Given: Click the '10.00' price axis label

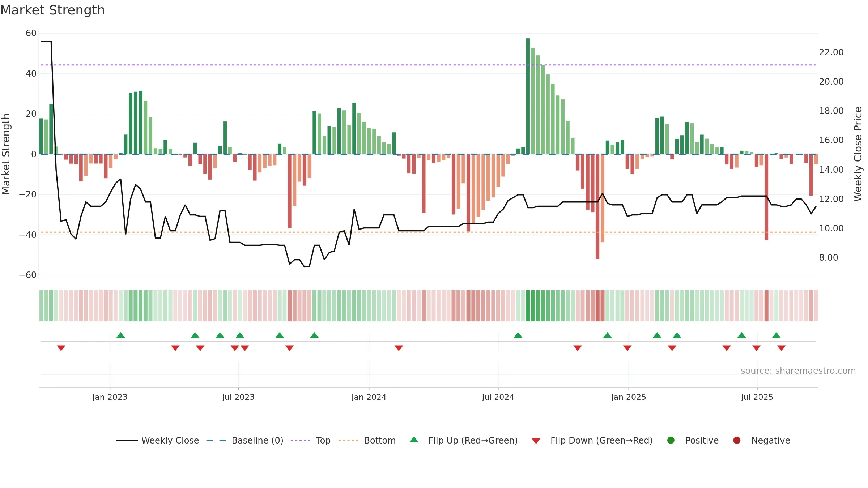Looking at the screenshot, I should [831, 228].
